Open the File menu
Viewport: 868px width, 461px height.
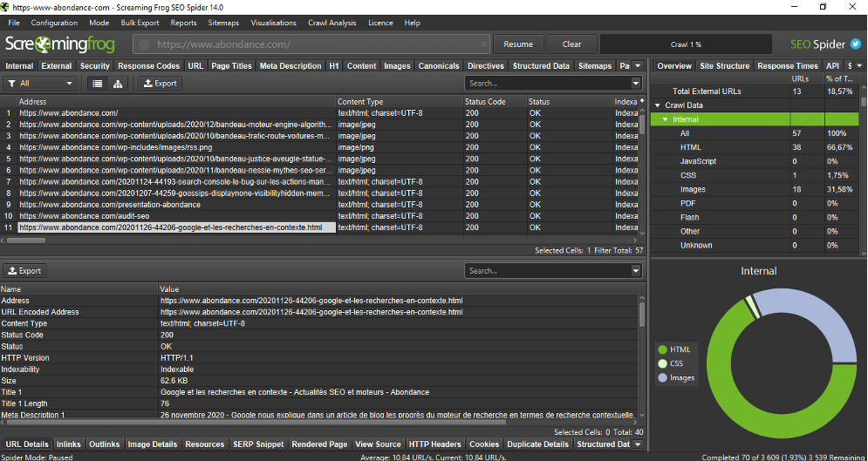(x=14, y=23)
